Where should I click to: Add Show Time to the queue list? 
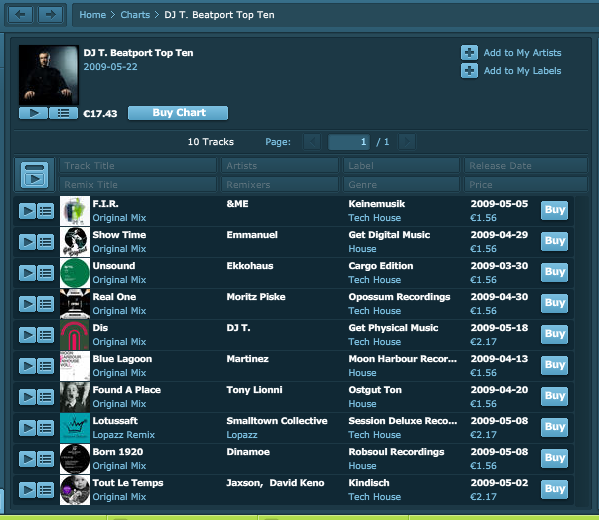coord(45,242)
